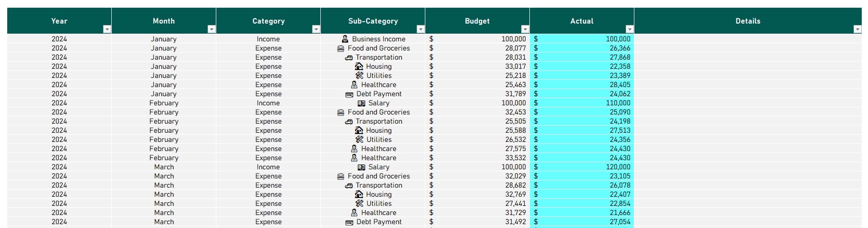Click the Food and Groceries burger icon in January
The image size is (868, 228).
(x=341, y=48)
